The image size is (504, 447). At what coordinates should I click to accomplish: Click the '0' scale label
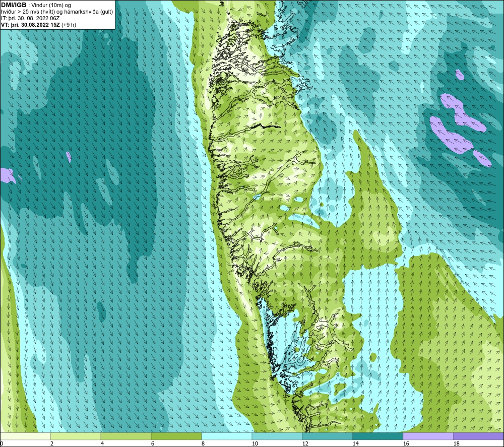tap(2, 444)
